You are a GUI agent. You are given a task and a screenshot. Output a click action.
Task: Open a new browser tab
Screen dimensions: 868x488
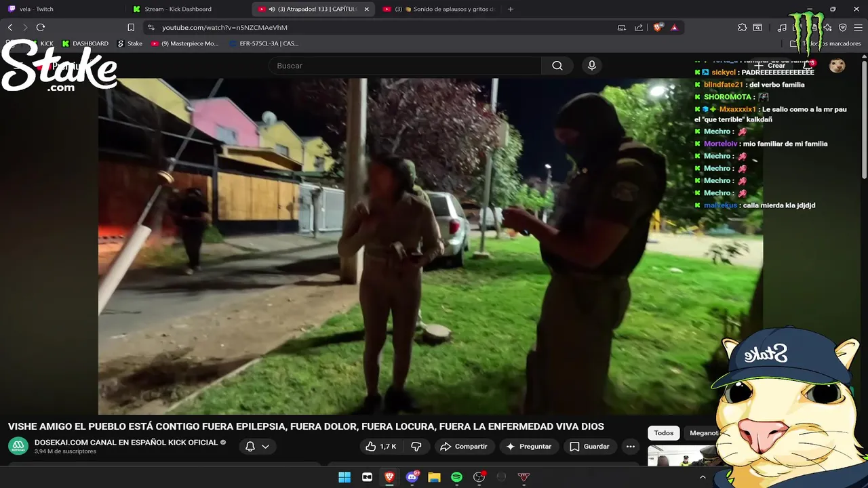tap(511, 9)
